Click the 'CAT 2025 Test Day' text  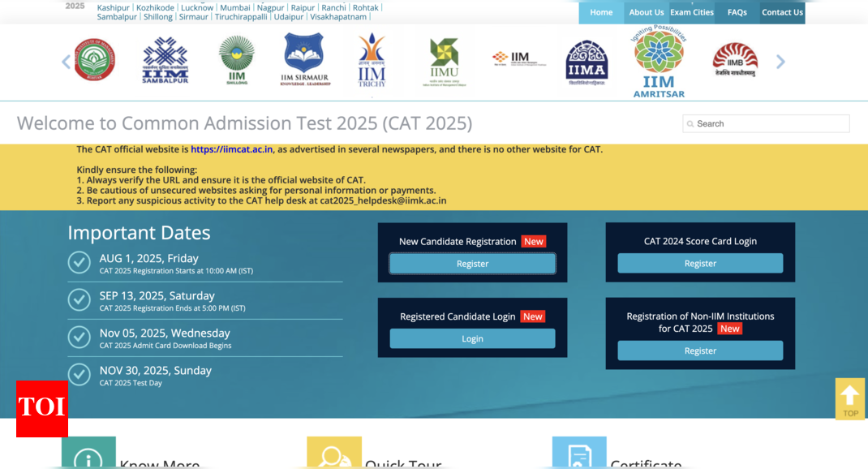(131, 383)
